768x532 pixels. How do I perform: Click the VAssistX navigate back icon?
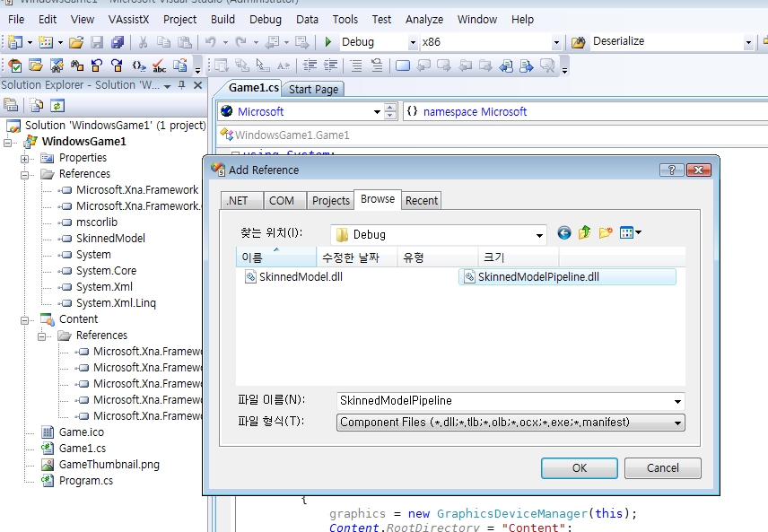(97, 65)
